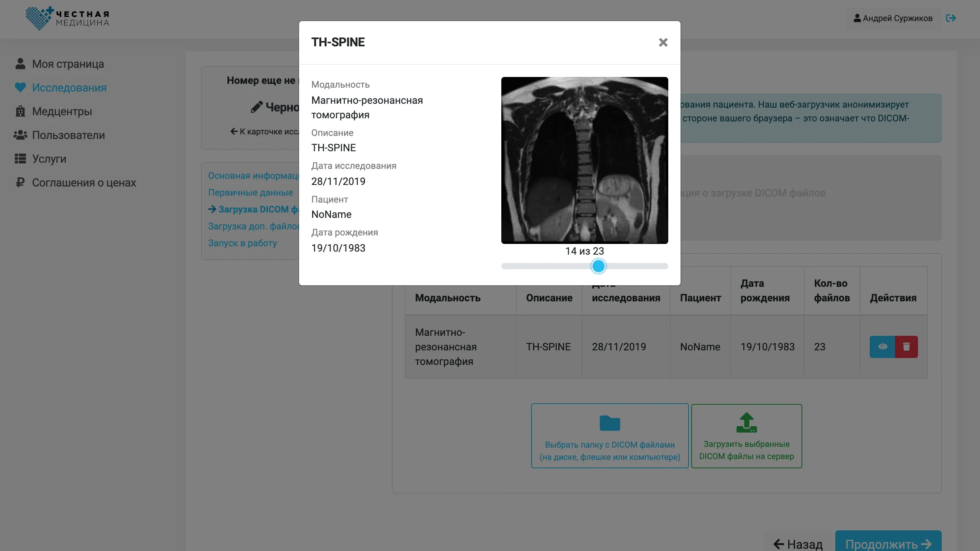Select the Исследования sidebar icon
This screenshot has width=980, height=551.
(x=21, y=87)
